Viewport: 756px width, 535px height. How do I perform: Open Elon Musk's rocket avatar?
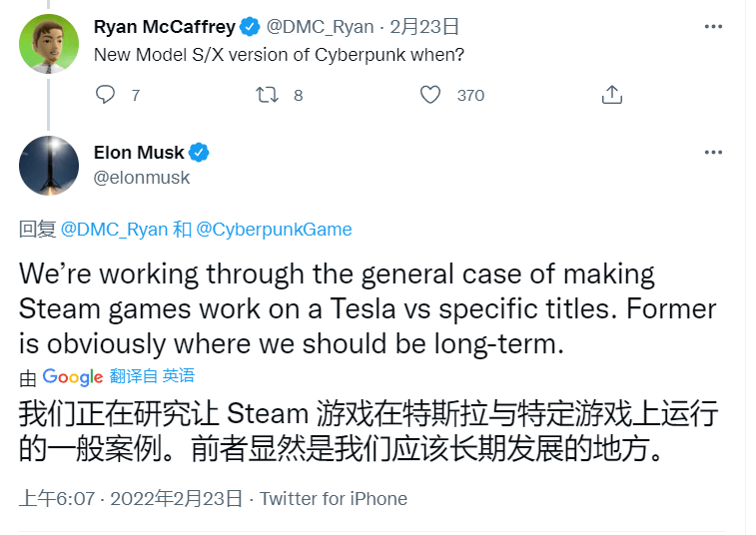coord(49,166)
